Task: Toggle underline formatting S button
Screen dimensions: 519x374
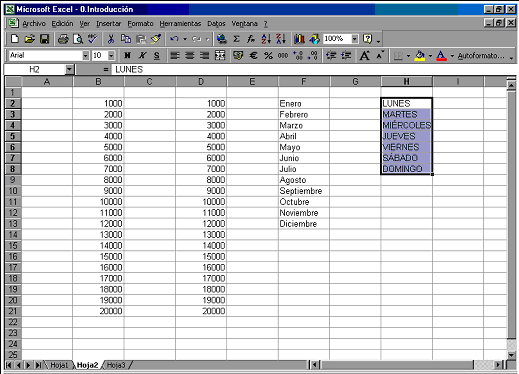Action: tap(157, 55)
